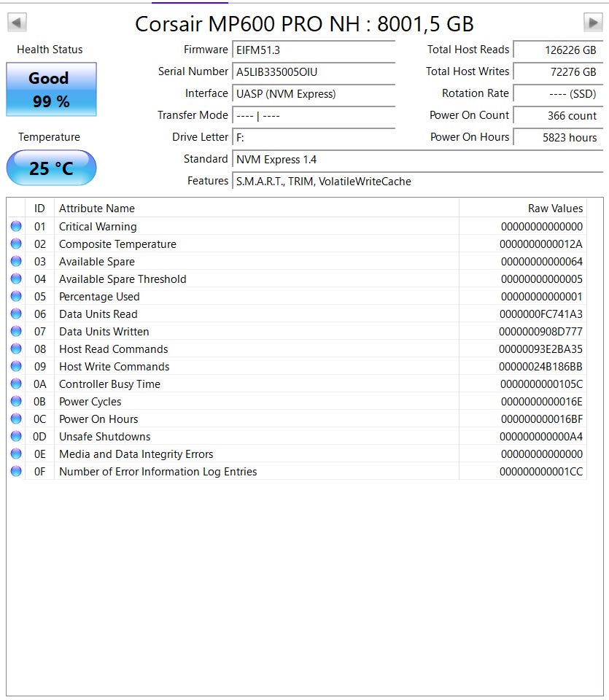Select the Composite Temperature attribute name
The height and width of the screenshot is (700, 609).
click(117, 244)
